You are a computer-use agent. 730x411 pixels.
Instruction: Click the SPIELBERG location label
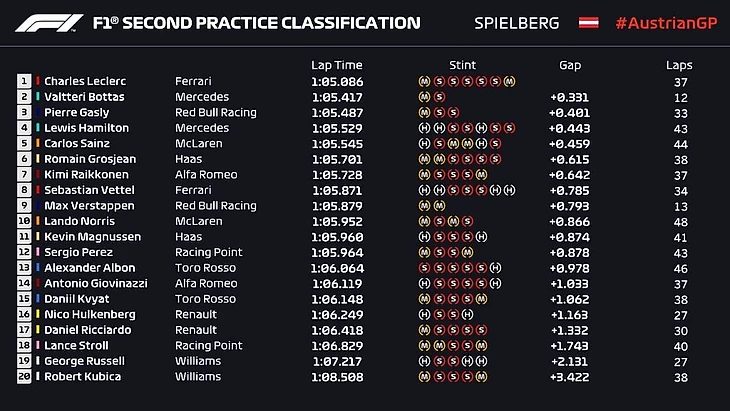pos(517,23)
